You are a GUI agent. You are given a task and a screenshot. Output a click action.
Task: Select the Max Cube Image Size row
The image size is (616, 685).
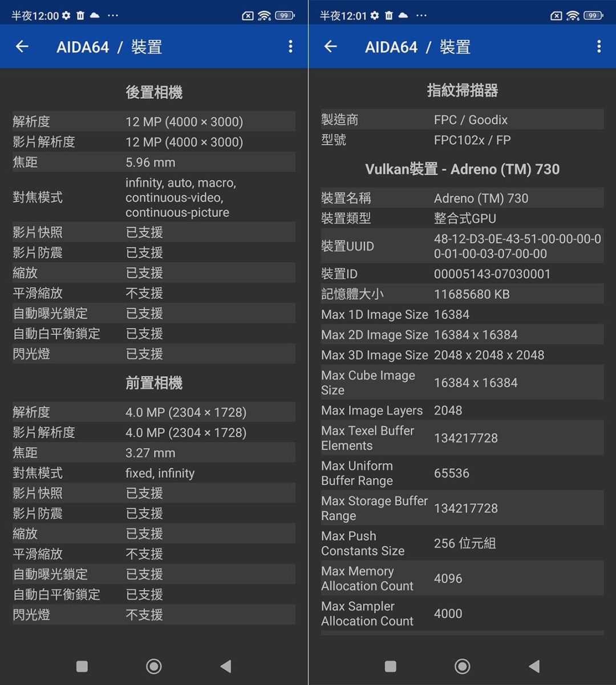[x=463, y=383]
